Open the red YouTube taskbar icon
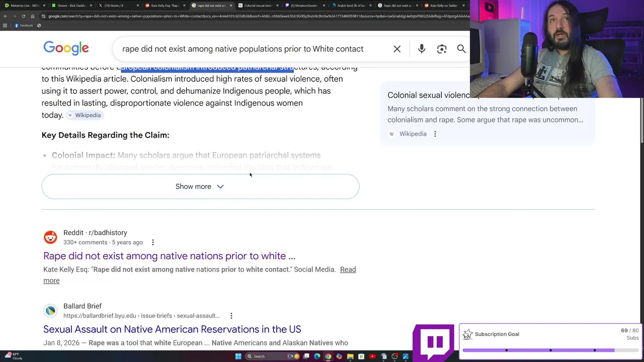Viewport: 644px width, 362px height. pos(372,356)
